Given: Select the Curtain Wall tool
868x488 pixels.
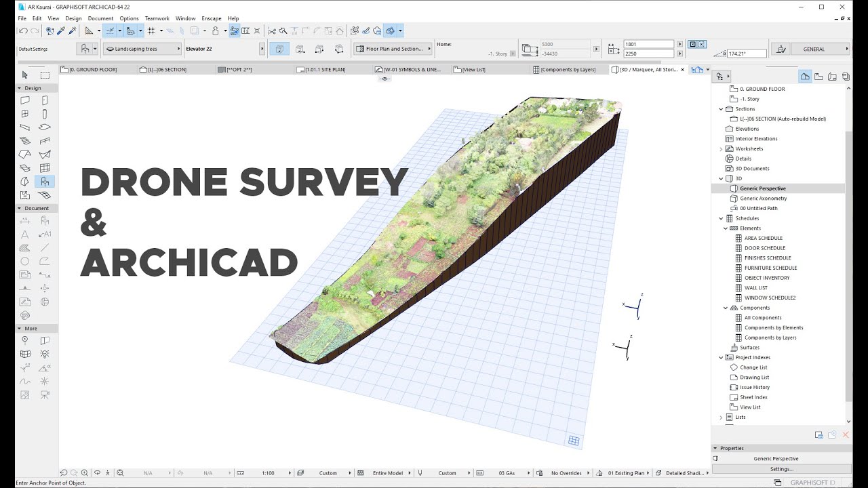Looking at the screenshot, I should (45, 168).
